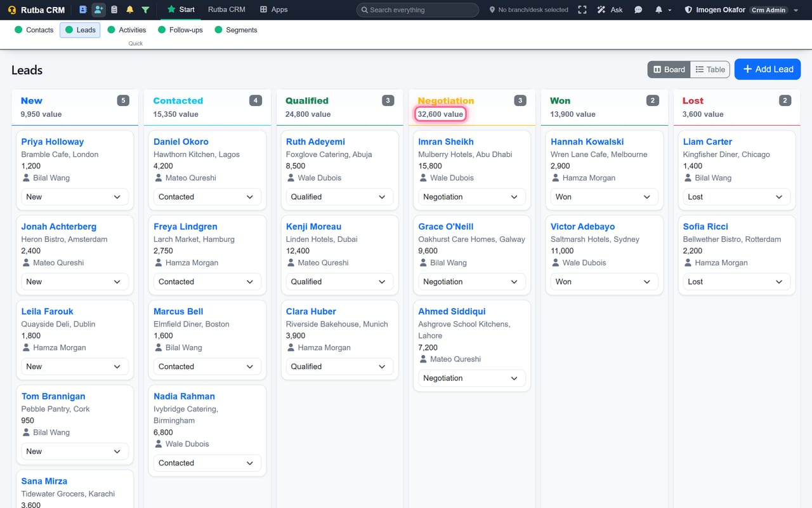The image size is (812, 508).
Task: Open the clipboard activities icon in top bar
Action: coord(114,10)
